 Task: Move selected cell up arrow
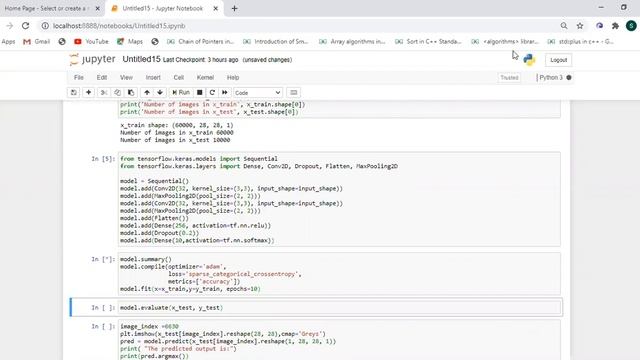click(147, 93)
